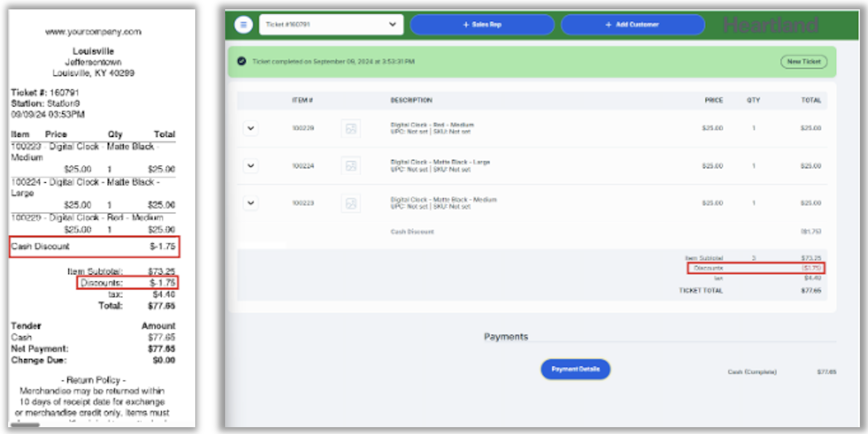Click the ITEM # column header

tap(302, 100)
